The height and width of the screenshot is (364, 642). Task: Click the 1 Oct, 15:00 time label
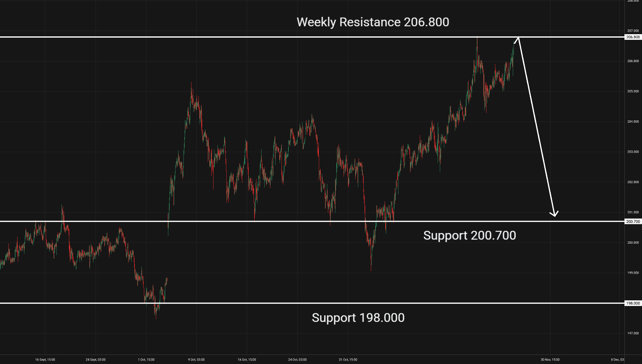(x=146, y=360)
